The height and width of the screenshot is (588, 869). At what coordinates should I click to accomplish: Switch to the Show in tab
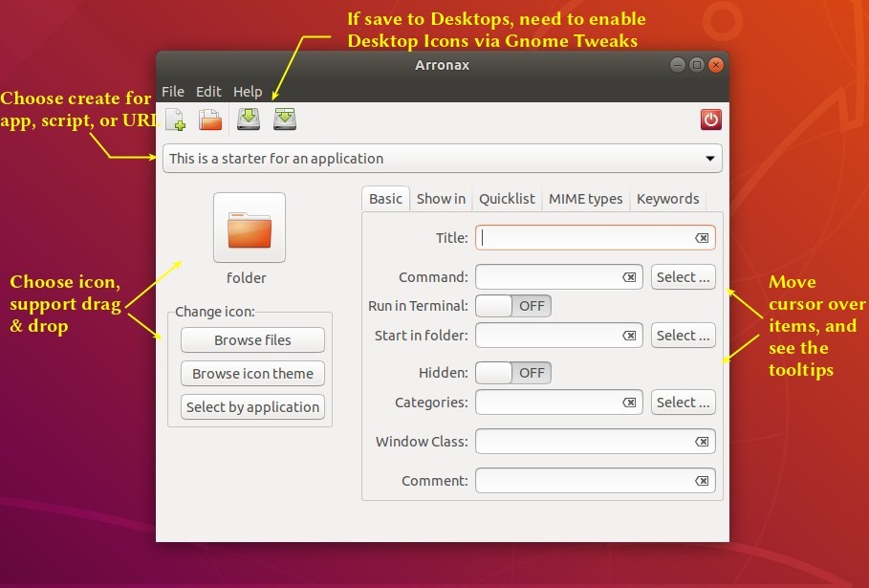pos(441,199)
